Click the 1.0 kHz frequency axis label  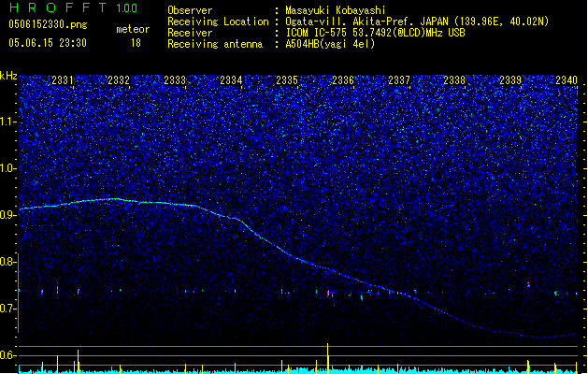click(7, 168)
